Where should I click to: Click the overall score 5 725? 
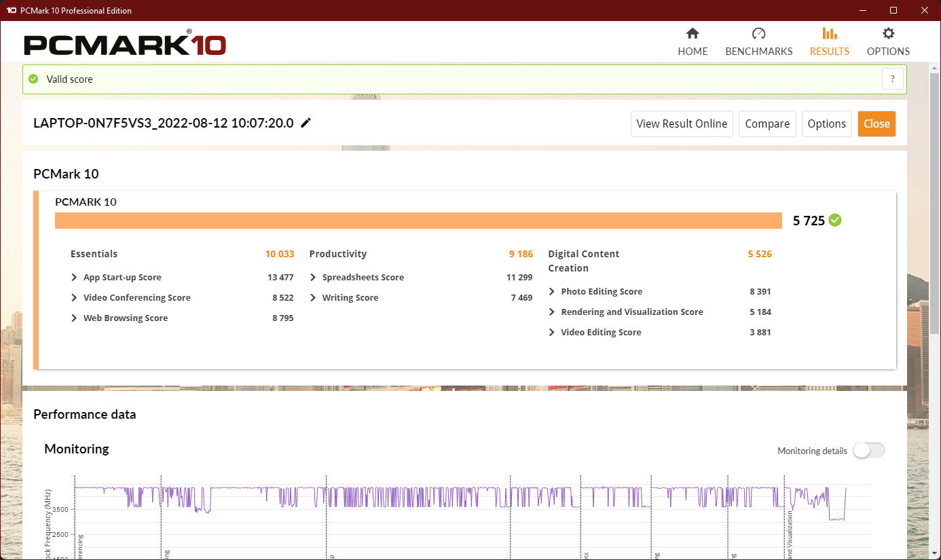(x=809, y=221)
